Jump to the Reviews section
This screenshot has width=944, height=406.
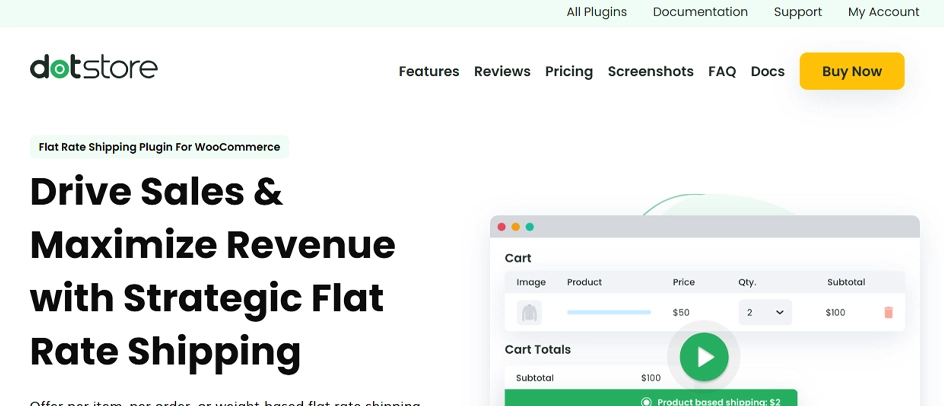coord(502,71)
